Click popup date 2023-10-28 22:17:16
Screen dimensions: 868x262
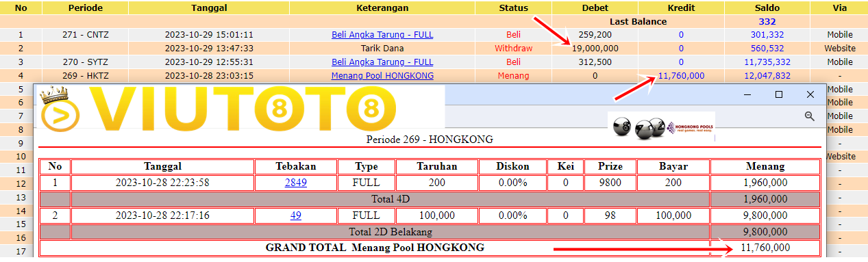coord(163,215)
